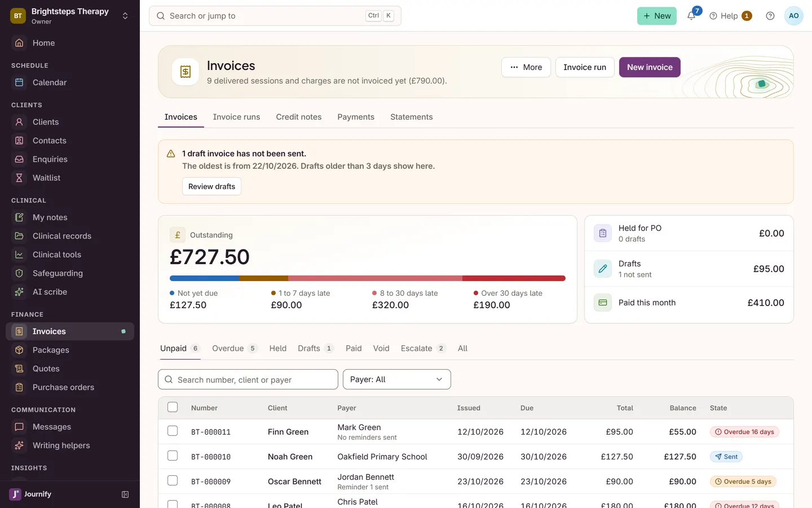
Task: Open the Payer: All dropdown
Action: tap(397, 379)
